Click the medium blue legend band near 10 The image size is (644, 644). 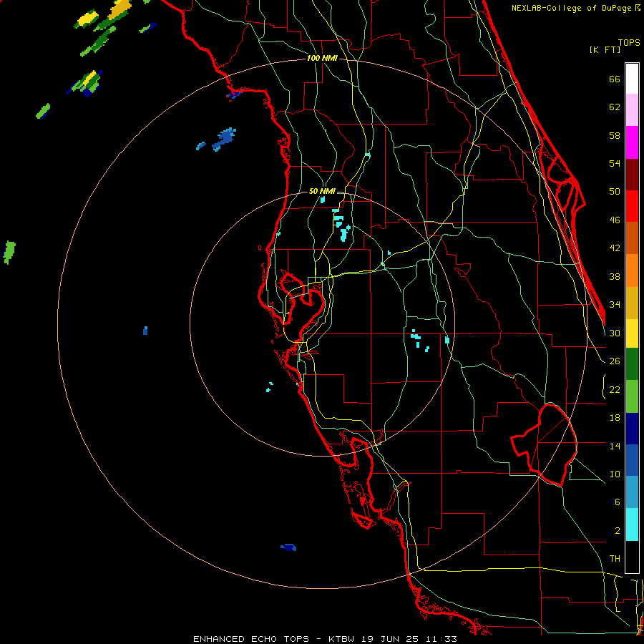point(632,460)
